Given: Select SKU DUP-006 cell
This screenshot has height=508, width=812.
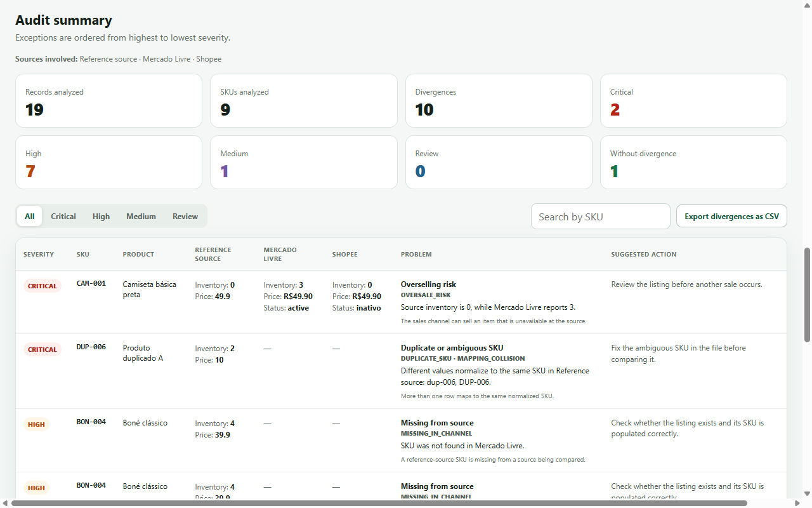Looking at the screenshot, I should [91, 347].
